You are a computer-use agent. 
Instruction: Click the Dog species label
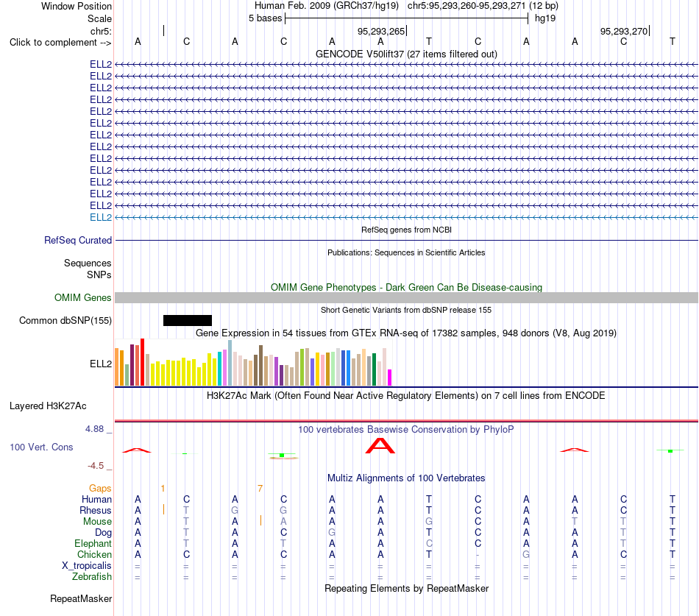103,533
